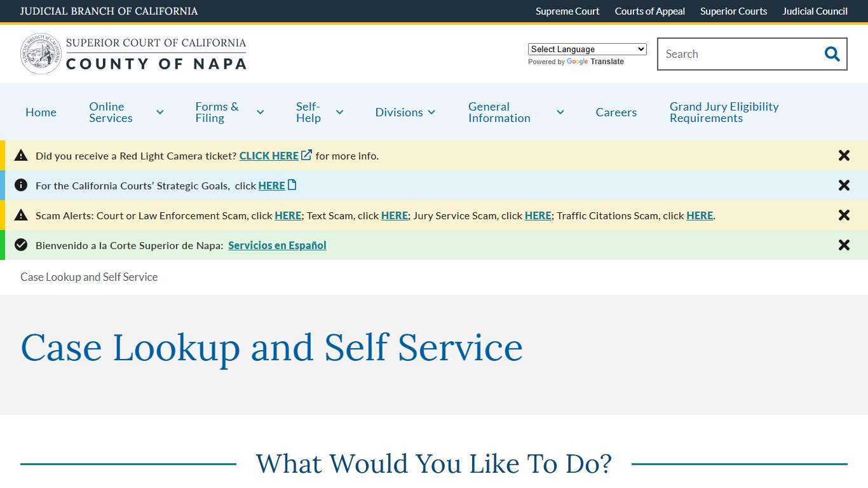The image size is (868, 488).
Task: Click the warning triangle on scam alerts banner
Action: tap(21, 215)
